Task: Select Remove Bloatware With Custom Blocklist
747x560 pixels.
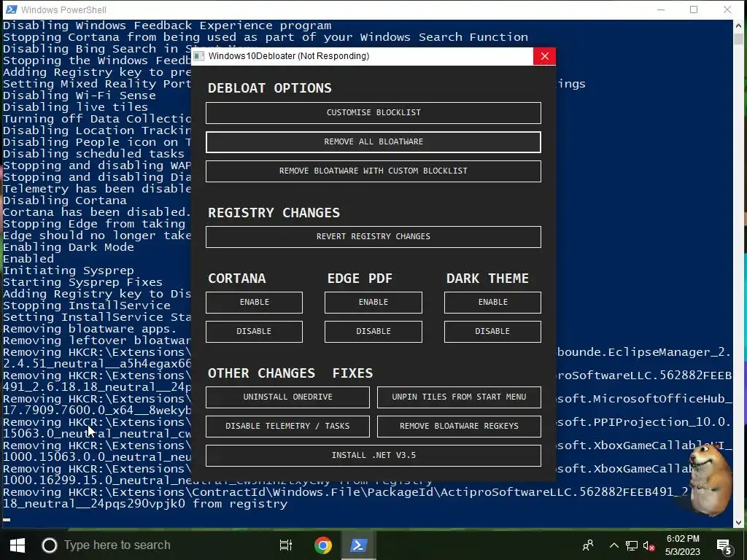Action: [x=373, y=171]
